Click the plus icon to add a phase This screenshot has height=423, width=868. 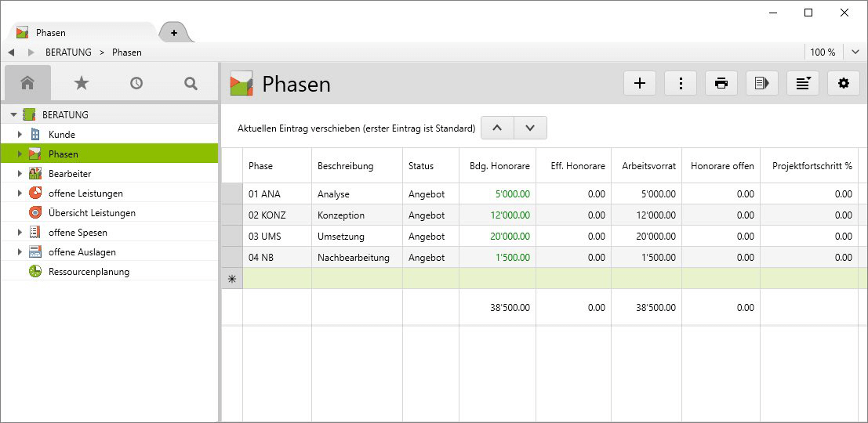tap(639, 83)
